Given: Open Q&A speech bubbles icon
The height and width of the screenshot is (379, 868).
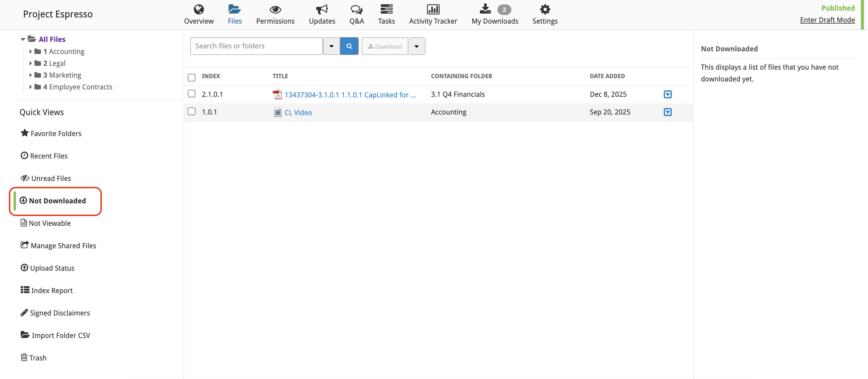Looking at the screenshot, I should click(x=357, y=9).
